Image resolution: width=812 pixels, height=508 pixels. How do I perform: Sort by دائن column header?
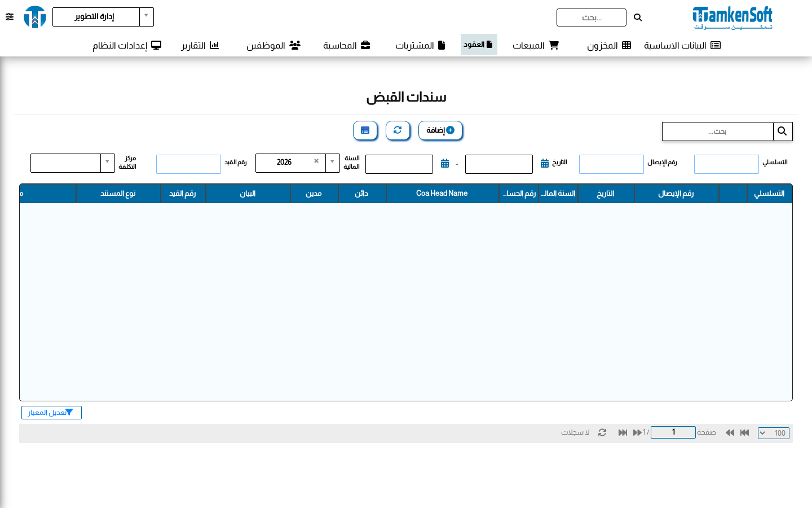pyautogui.click(x=361, y=194)
